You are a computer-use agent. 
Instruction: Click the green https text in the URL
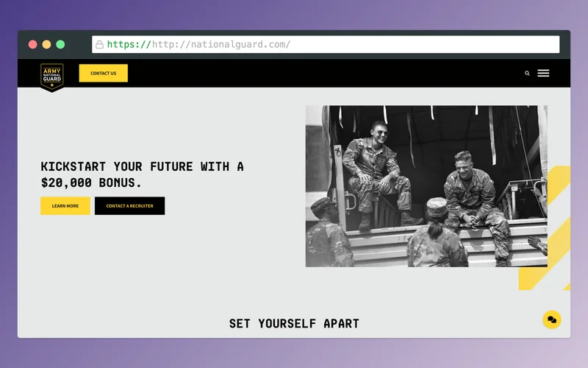(129, 44)
